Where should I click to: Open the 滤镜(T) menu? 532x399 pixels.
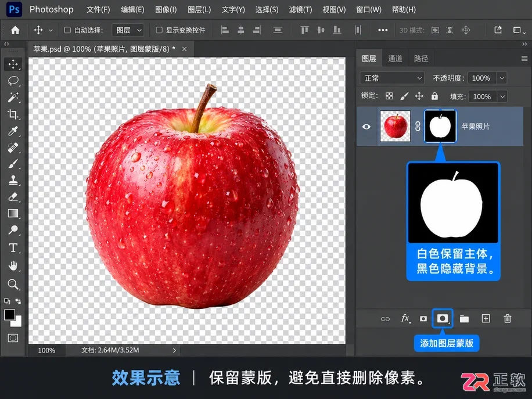(x=300, y=9)
